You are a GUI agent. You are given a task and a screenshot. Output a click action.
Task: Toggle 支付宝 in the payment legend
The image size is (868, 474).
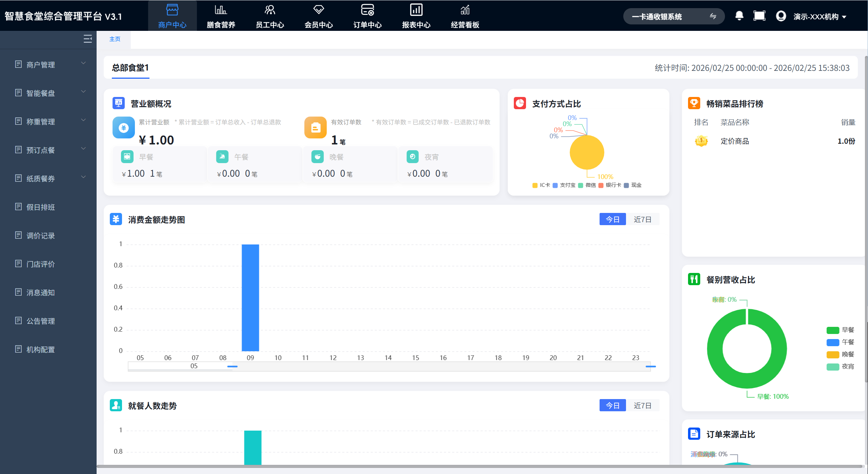[x=564, y=185]
